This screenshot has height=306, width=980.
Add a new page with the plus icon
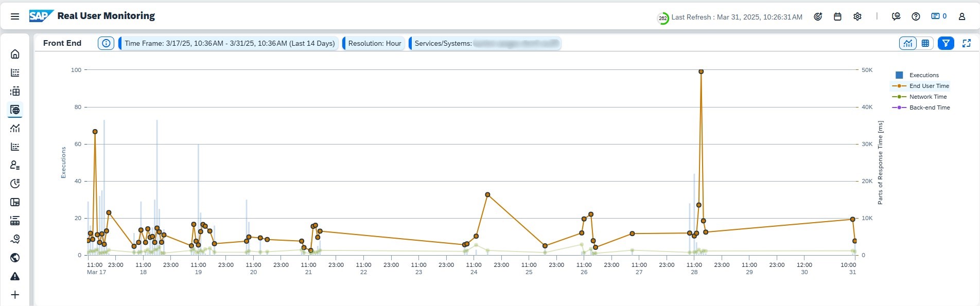pyautogui.click(x=15, y=295)
